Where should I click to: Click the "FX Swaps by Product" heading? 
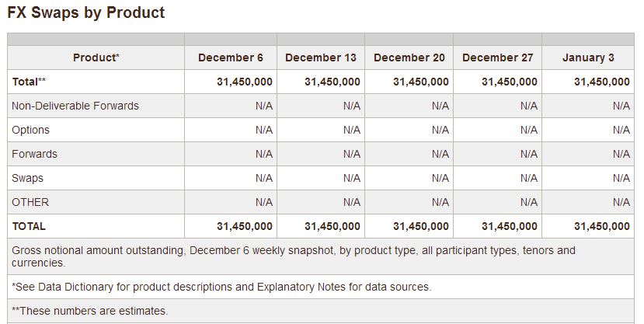coord(85,13)
